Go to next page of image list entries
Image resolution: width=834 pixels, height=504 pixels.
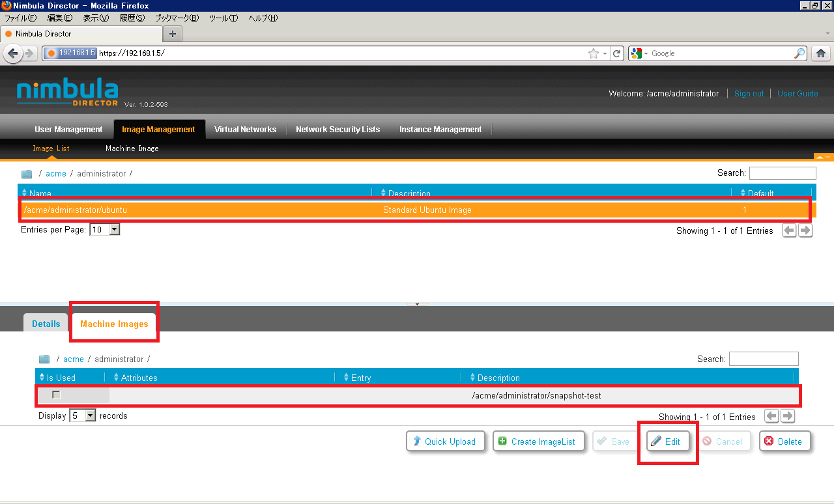(x=805, y=231)
